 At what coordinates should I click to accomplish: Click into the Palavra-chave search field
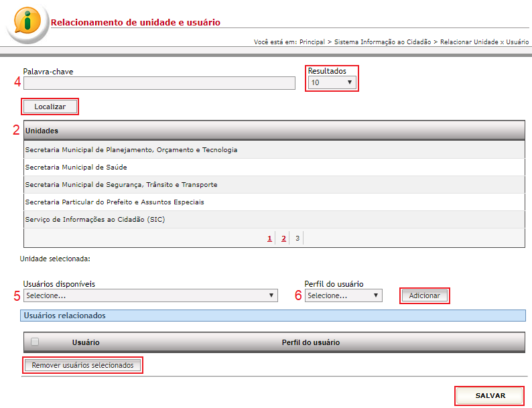pos(159,83)
